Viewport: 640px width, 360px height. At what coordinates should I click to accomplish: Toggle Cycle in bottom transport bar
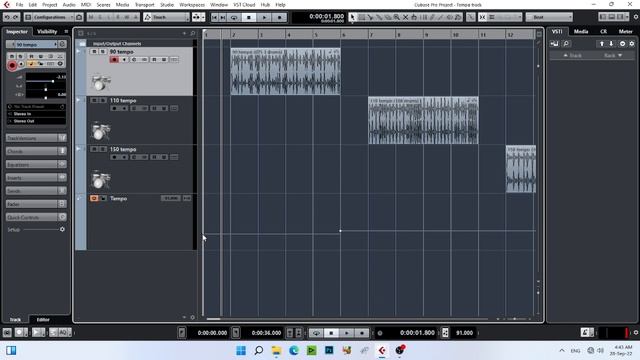316,333
